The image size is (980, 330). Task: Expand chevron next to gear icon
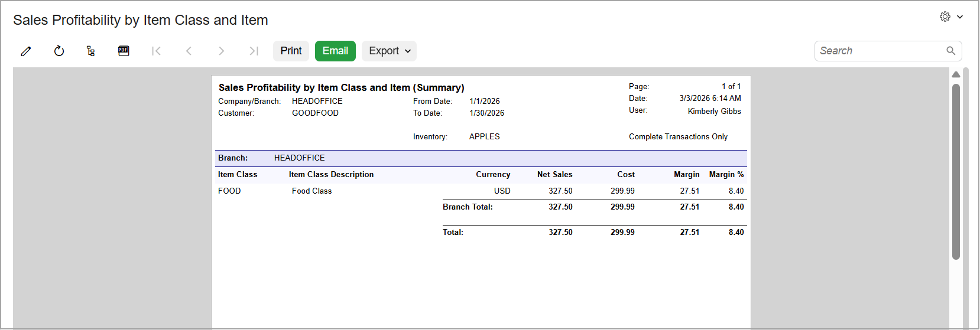pyautogui.click(x=960, y=17)
